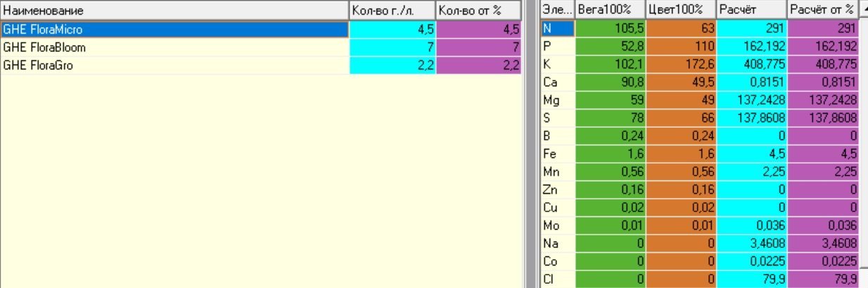The image size is (868, 288).
Task: Select the P Расчёт от % value 162,192
Action: coord(824,46)
